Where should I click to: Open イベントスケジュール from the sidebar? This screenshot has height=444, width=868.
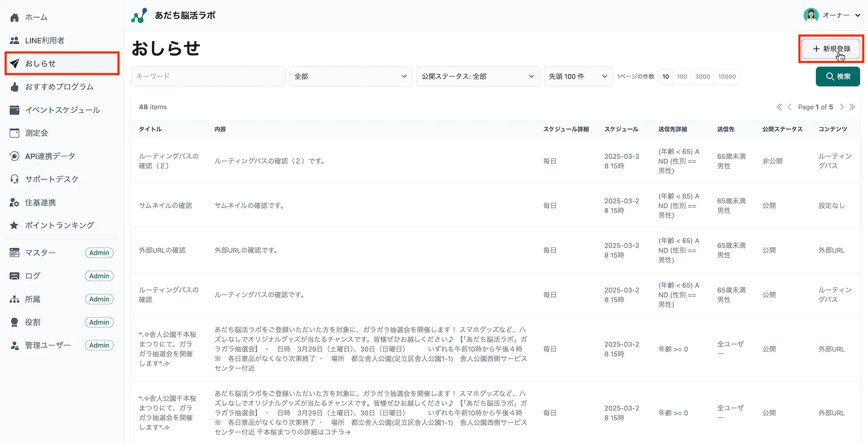coord(15,110)
